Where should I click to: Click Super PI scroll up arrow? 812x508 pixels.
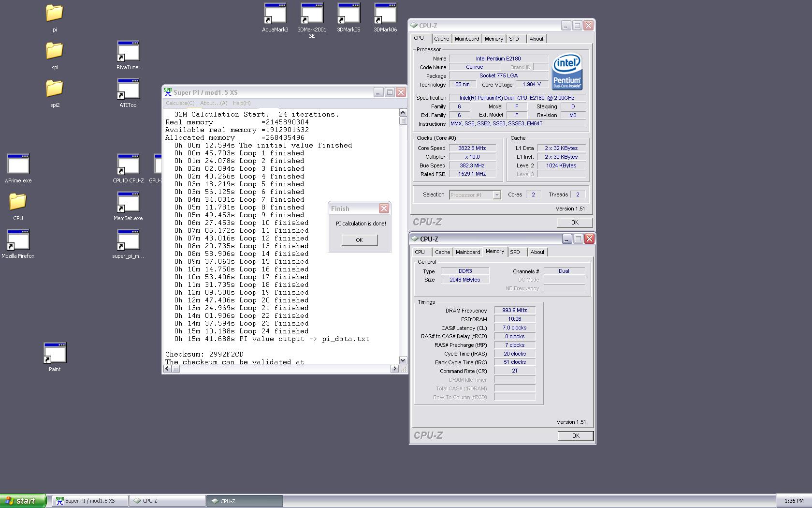(403, 113)
